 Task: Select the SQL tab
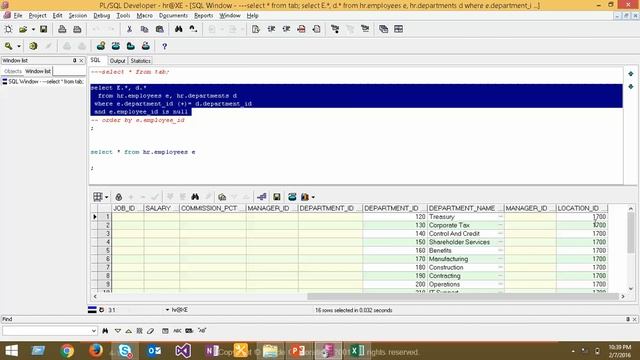(x=96, y=60)
